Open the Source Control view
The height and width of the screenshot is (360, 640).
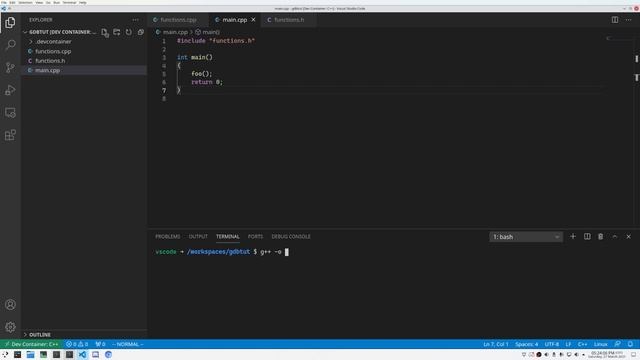pyautogui.click(x=10, y=67)
